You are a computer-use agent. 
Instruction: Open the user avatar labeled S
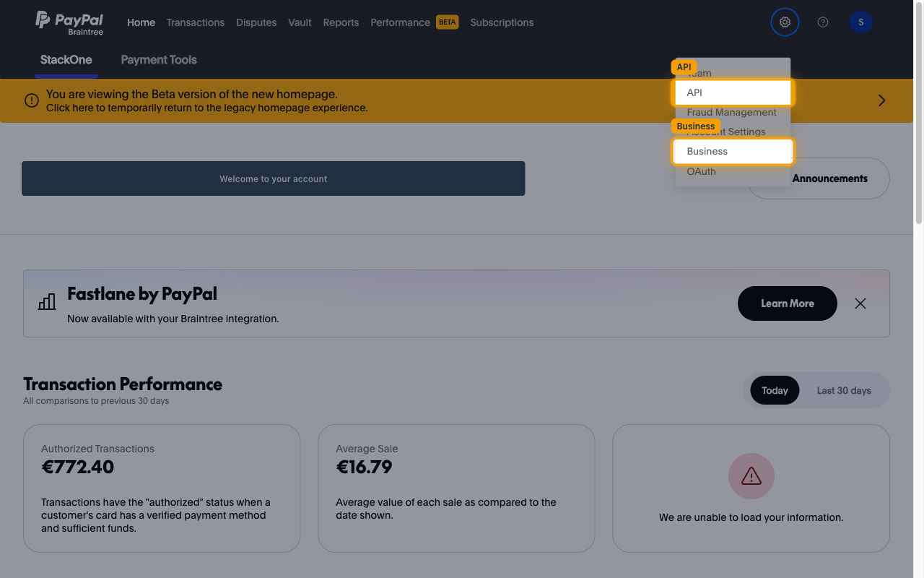coord(861,22)
